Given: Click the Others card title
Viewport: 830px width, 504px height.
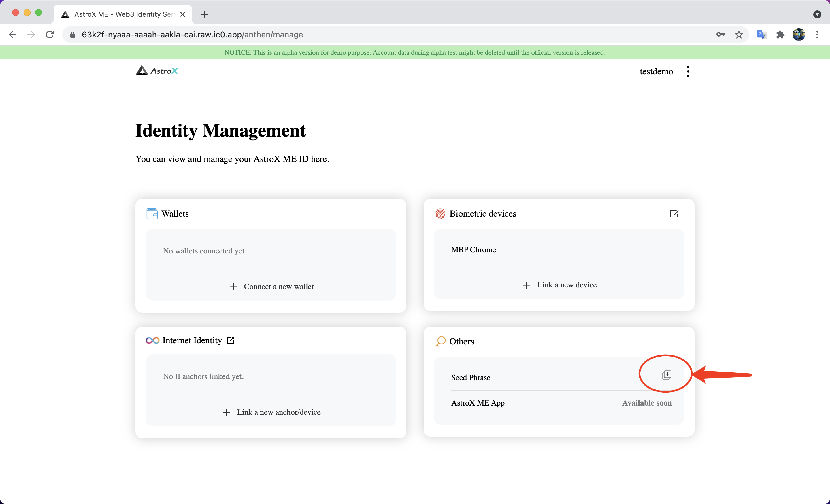Looking at the screenshot, I should coord(461,341).
